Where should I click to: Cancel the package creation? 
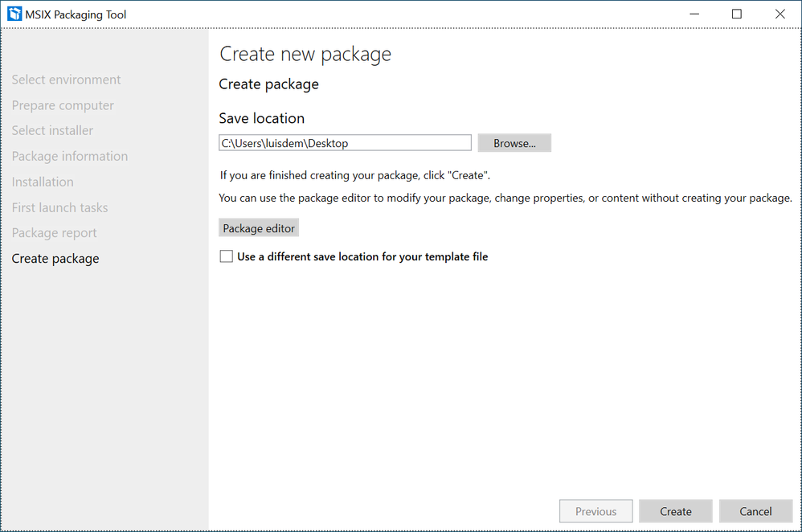(x=755, y=511)
